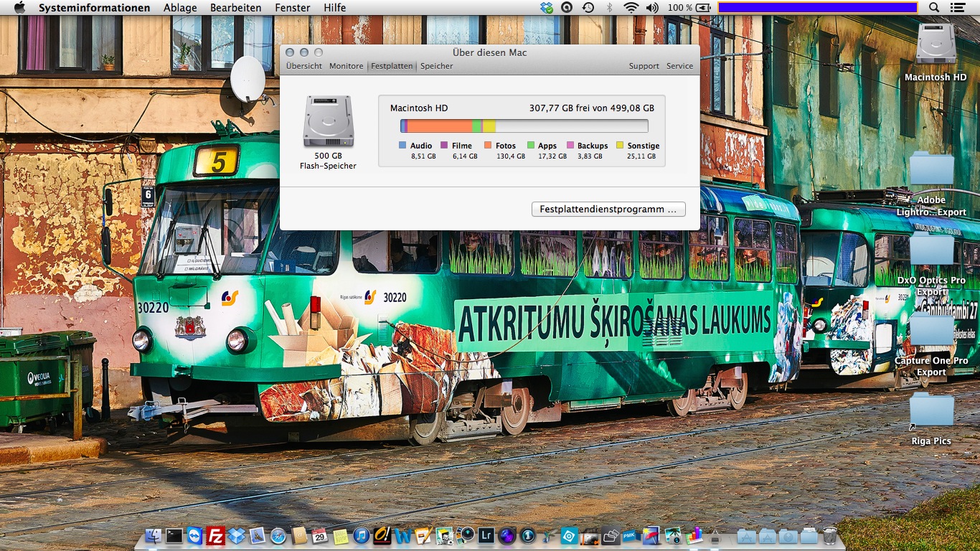
Task: Switch to the Monitore tab
Action: tap(347, 66)
